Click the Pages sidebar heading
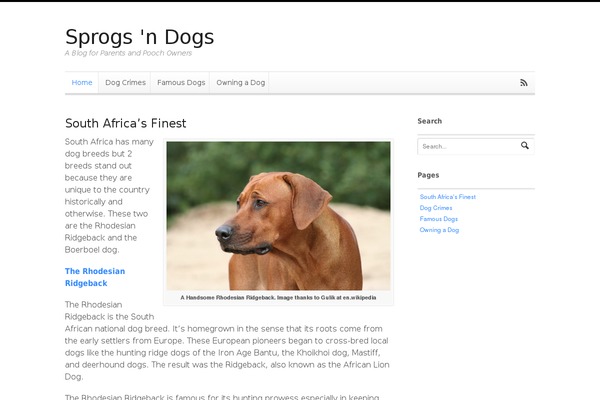Viewport: 600px width, 400px height. point(428,175)
